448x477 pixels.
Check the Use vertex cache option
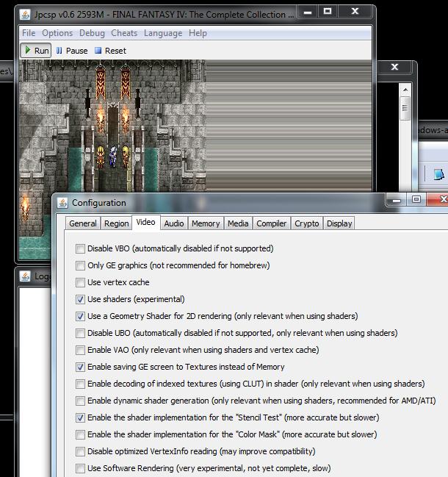click(81, 282)
